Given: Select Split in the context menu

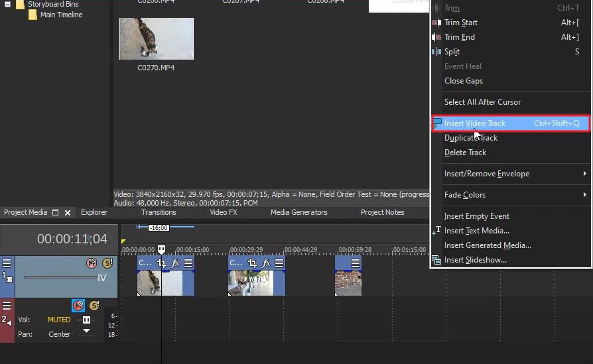Looking at the screenshot, I should [x=511, y=52].
